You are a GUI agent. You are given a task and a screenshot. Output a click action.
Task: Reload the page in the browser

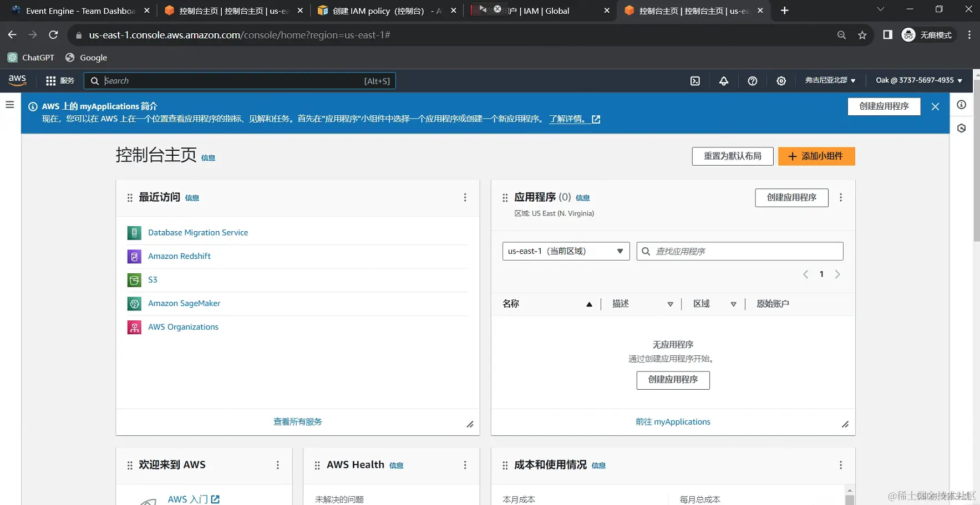tap(53, 35)
